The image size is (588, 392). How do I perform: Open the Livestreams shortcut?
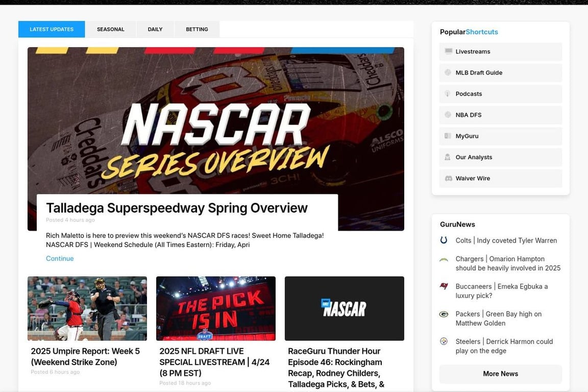pos(501,52)
